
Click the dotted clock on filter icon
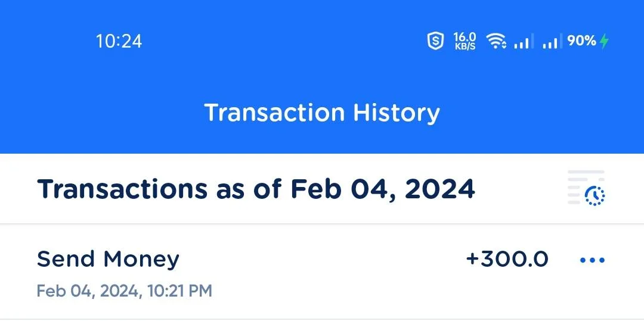coord(595,195)
